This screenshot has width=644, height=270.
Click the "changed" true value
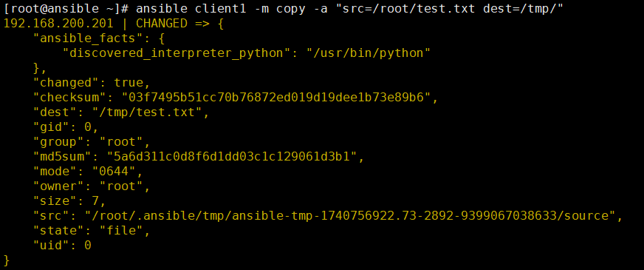(129, 83)
